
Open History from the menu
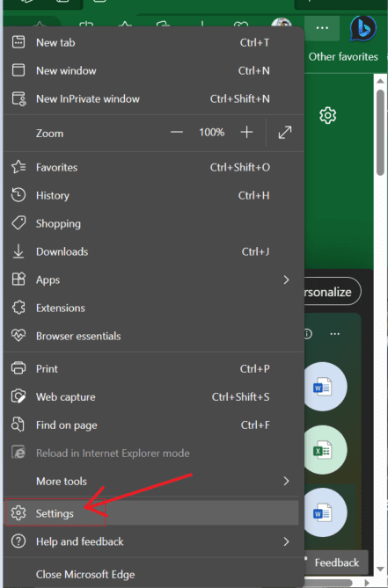(x=153, y=195)
